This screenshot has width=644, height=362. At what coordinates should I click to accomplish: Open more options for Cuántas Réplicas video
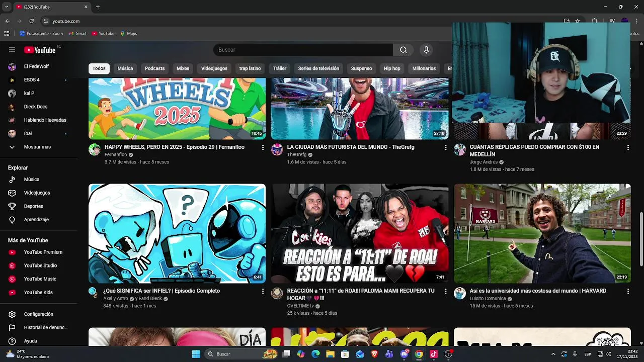point(628,147)
